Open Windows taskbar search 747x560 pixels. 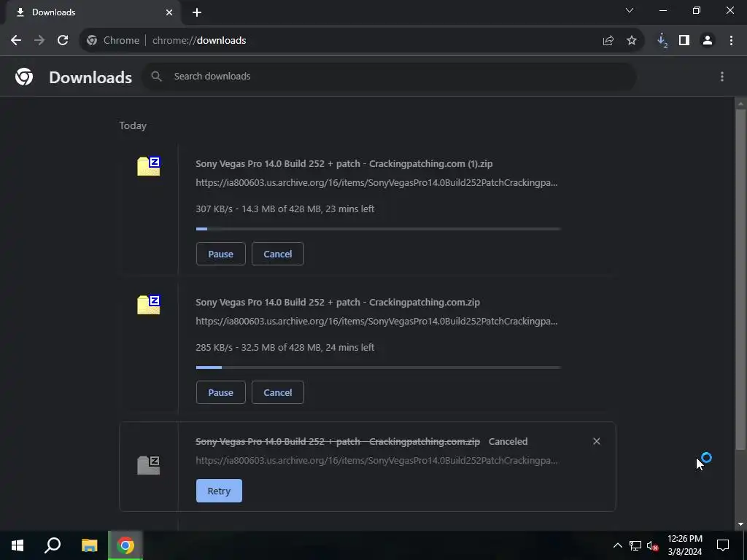point(53,545)
